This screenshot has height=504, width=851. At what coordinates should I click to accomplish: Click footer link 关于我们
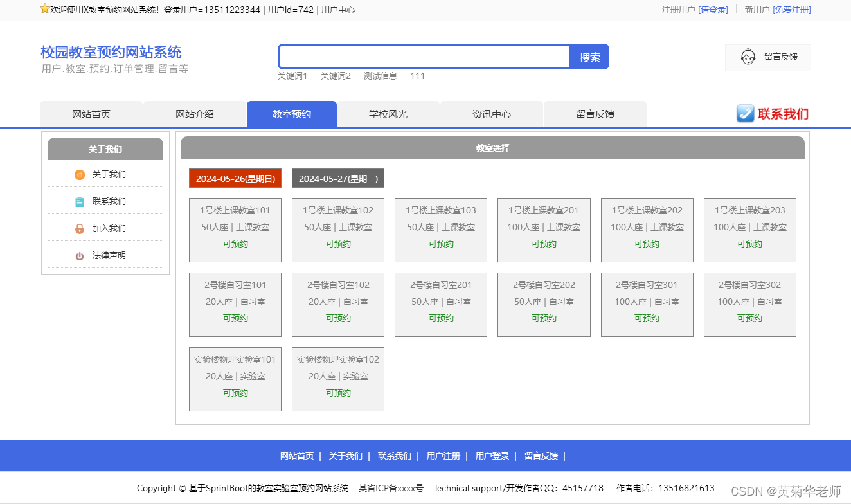(x=346, y=456)
